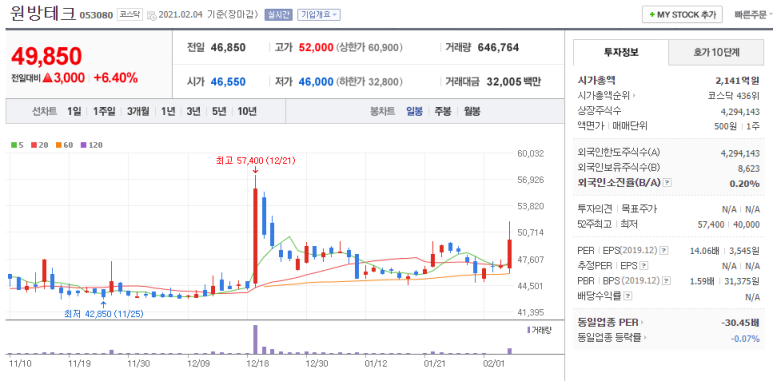
Task: Click the red 20-day moving average legend marker
Action: 34,145
